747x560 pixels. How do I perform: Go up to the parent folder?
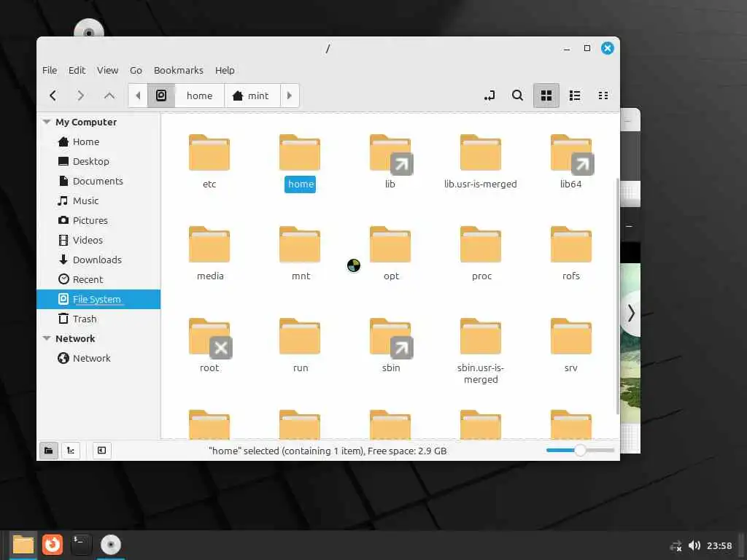(x=109, y=96)
